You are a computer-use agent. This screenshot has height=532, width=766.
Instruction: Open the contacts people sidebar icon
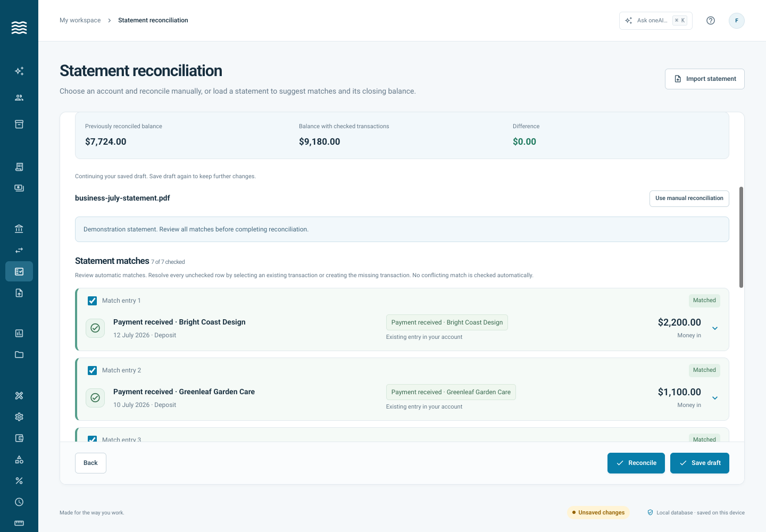click(x=19, y=97)
